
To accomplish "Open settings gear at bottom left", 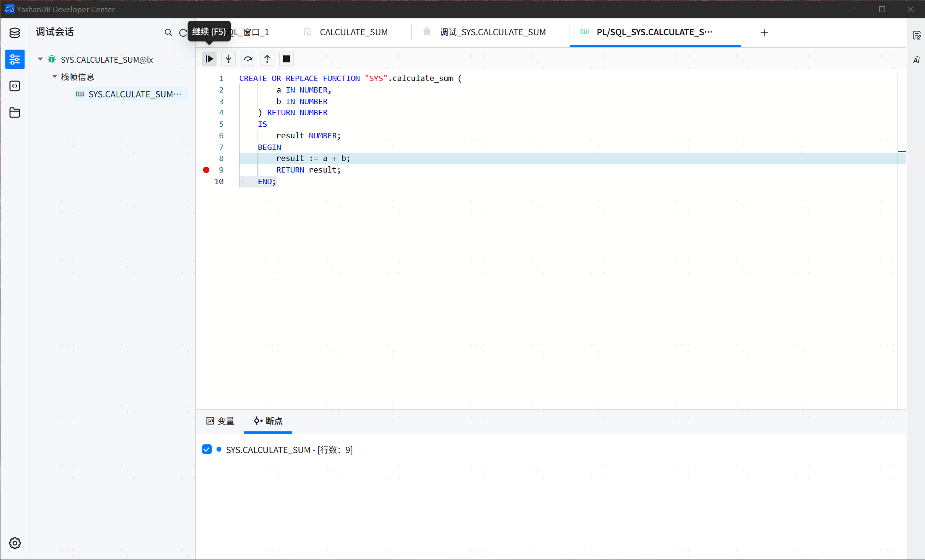I will coord(14,543).
